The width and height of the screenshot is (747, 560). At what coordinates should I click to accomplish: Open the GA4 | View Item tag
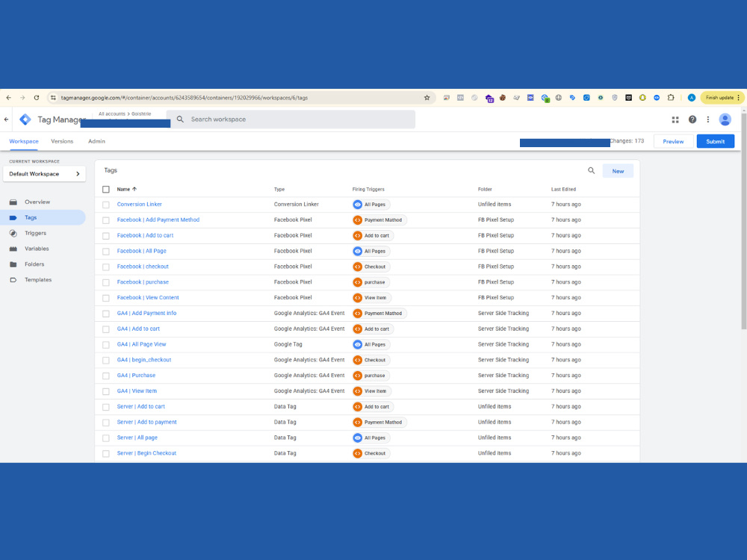[137, 391]
